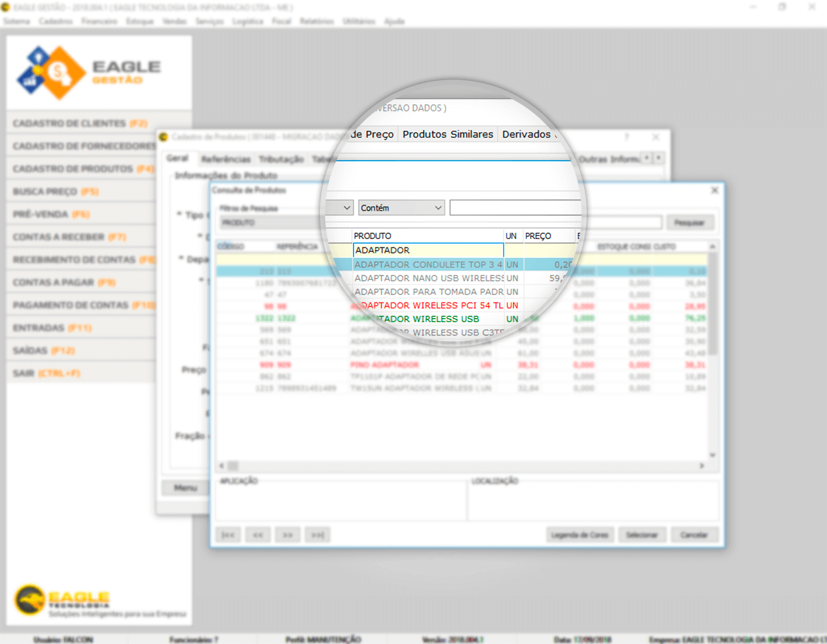The height and width of the screenshot is (644, 827).
Task: Click vertical scrollbar of product results
Action: click(x=712, y=351)
